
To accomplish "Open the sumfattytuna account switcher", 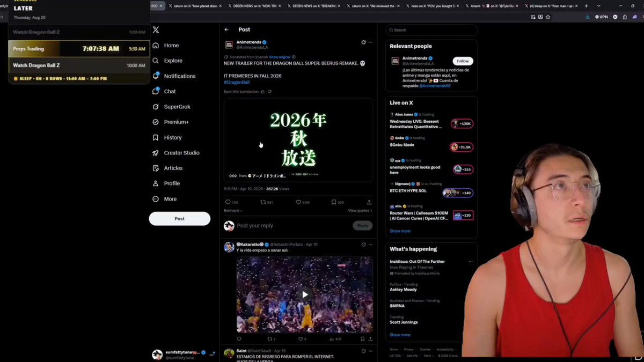I will (x=182, y=354).
